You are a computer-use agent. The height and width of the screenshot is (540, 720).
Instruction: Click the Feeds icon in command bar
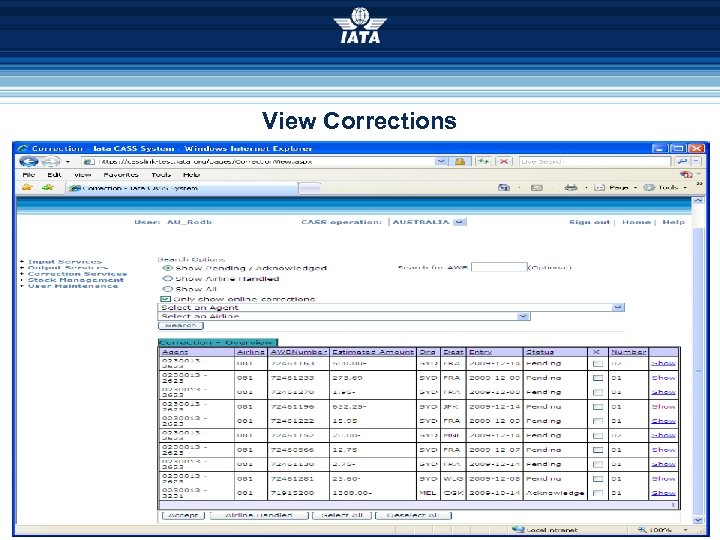tap(537, 187)
